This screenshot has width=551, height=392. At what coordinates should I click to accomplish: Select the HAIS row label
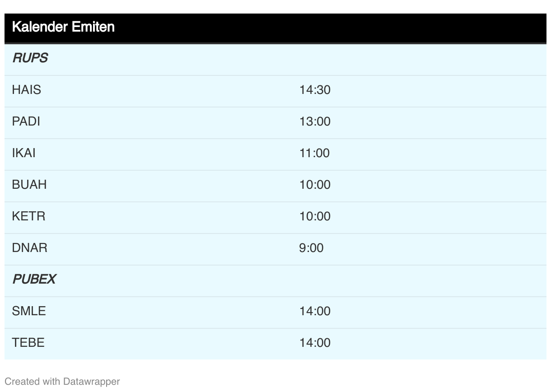click(26, 90)
